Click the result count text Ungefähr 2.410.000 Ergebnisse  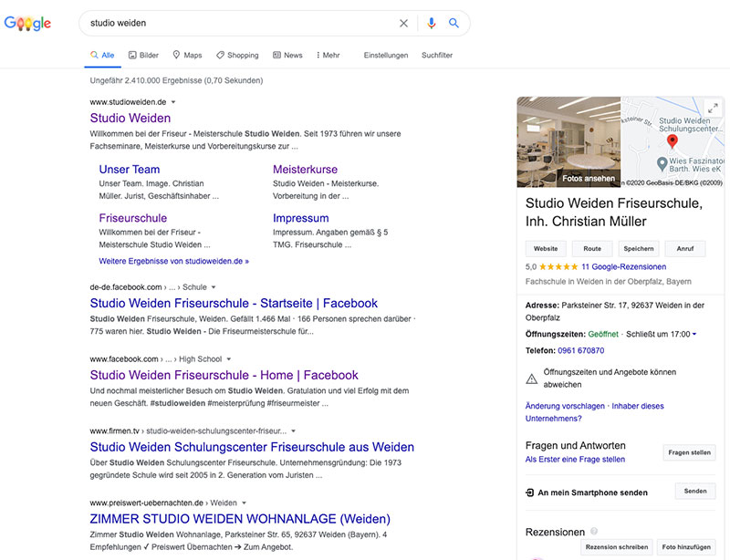pos(176,80)
